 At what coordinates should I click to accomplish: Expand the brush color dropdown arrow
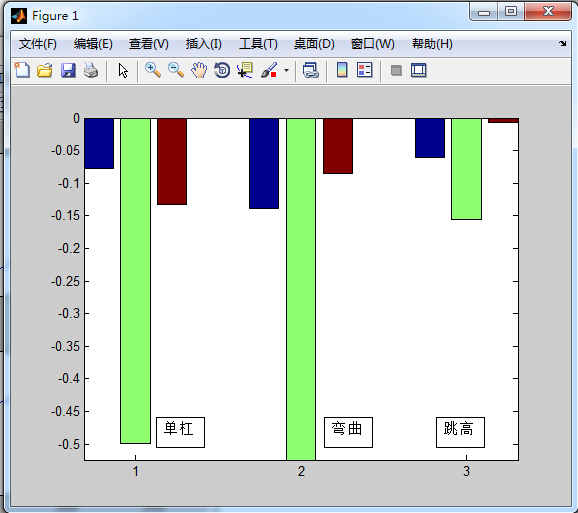tap(286, 70)
